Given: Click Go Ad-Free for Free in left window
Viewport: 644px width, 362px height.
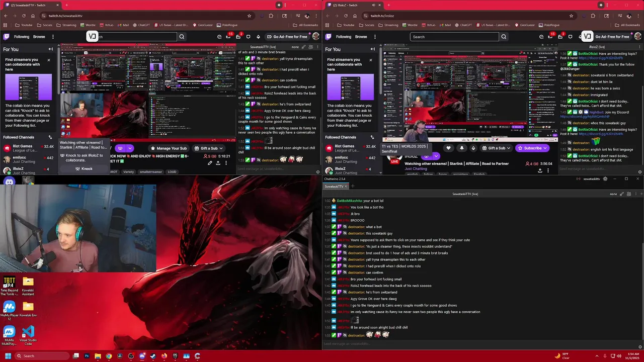Looking at the screenshot, I should pos(287,37).
